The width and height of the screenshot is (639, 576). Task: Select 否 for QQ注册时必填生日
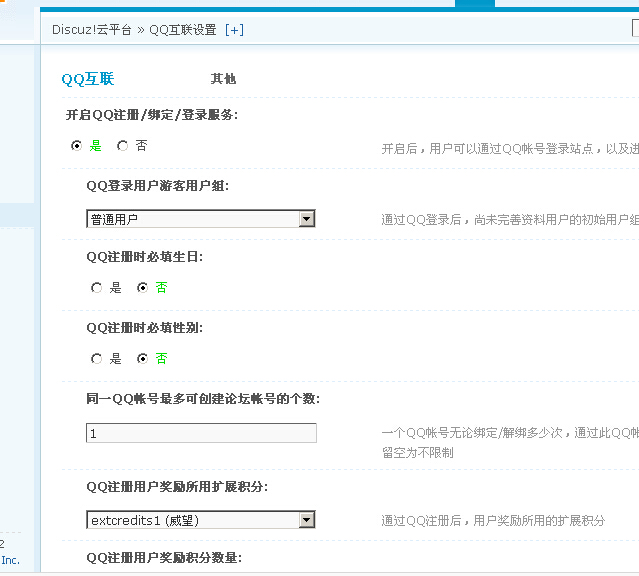click(142, 288)
